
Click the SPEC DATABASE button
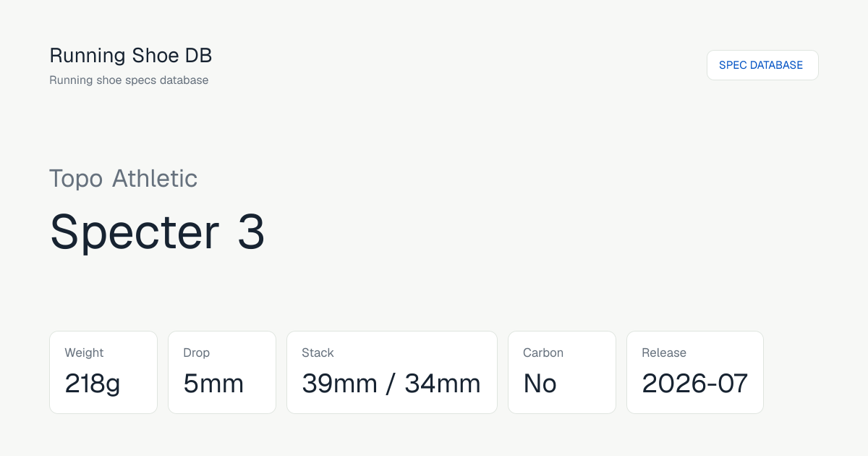point(762,65)
